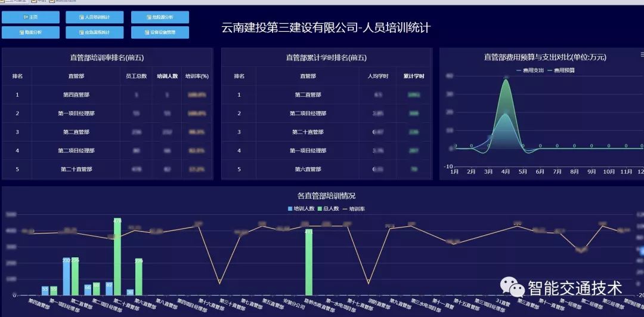Image resolution: width=644 pixels, height=317 pixels.
Task: Click the 8月 axis label
Action: [x=574, y=172]
